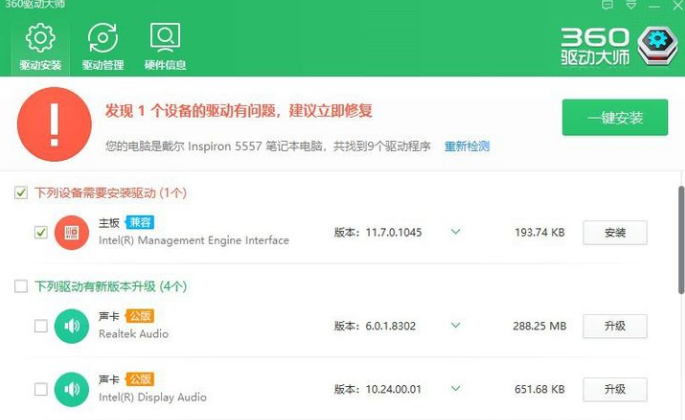Expand version dropdown for Management Engine Interface

tap(455, 232)
